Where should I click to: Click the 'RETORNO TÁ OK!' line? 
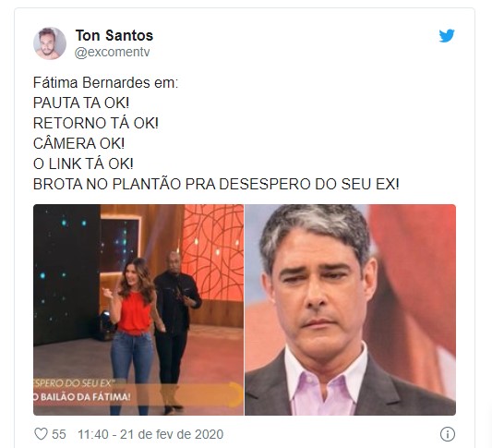96,123
